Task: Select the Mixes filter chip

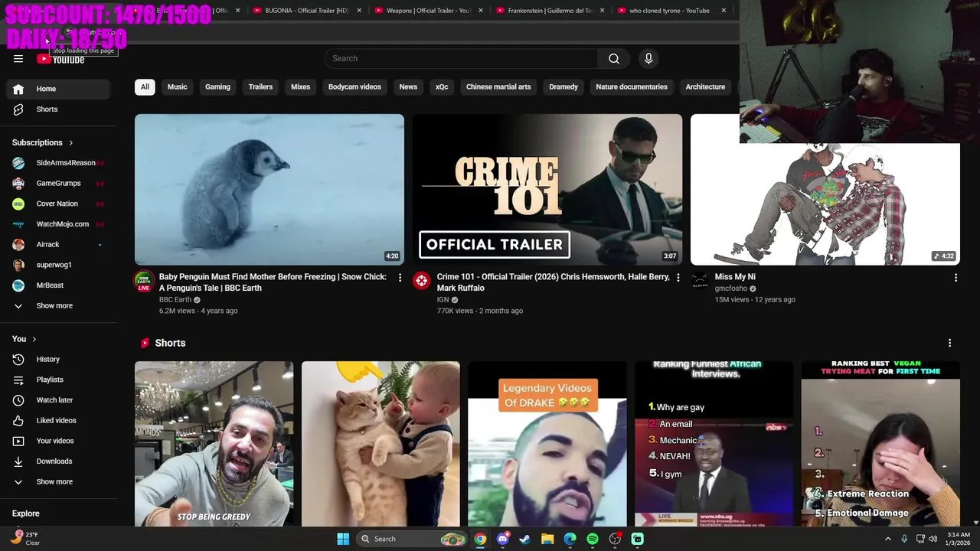Action: pos(300,86)
